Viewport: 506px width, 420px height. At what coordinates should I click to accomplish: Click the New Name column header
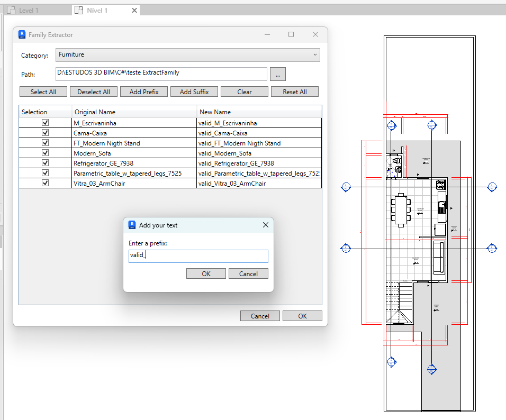pyautogui.click(x=258, y=112)
